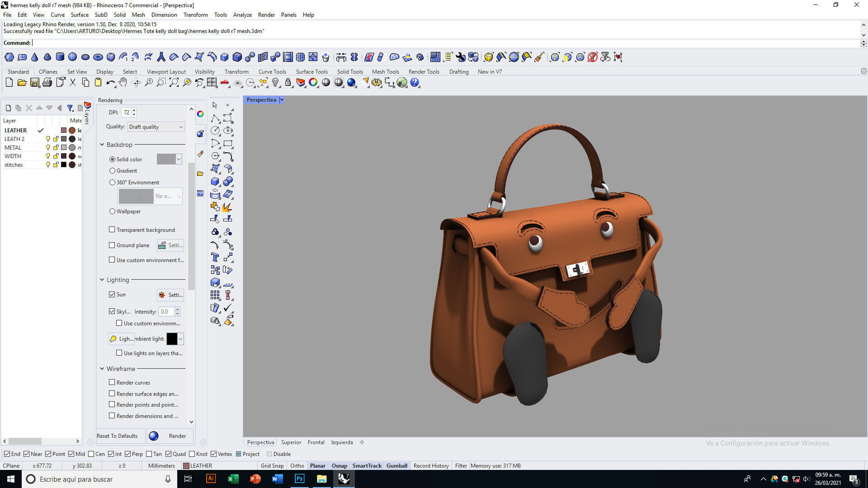The image size is (868, 488).
Task: Click the color wheel Object Properties icon
Action: click(x=313, y=83)
